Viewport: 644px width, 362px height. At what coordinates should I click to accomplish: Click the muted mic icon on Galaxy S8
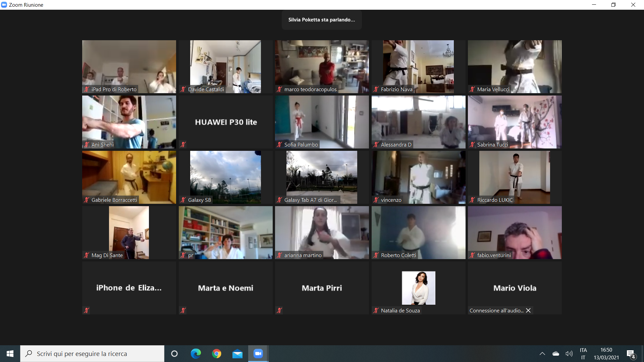183,200
